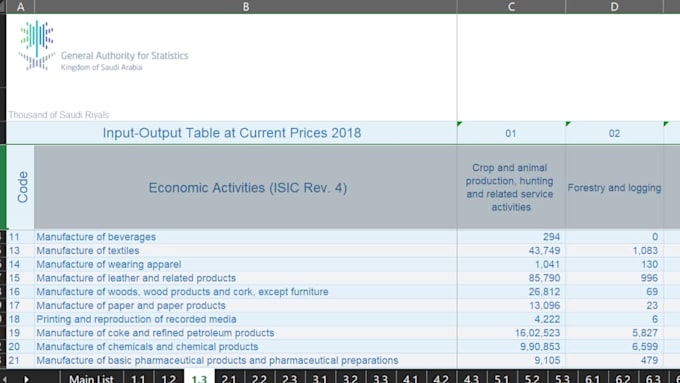Viewport: 680px width, 383px height.
Task: Select value 9,90,853 in chemicals row
Action: point(511,347)
